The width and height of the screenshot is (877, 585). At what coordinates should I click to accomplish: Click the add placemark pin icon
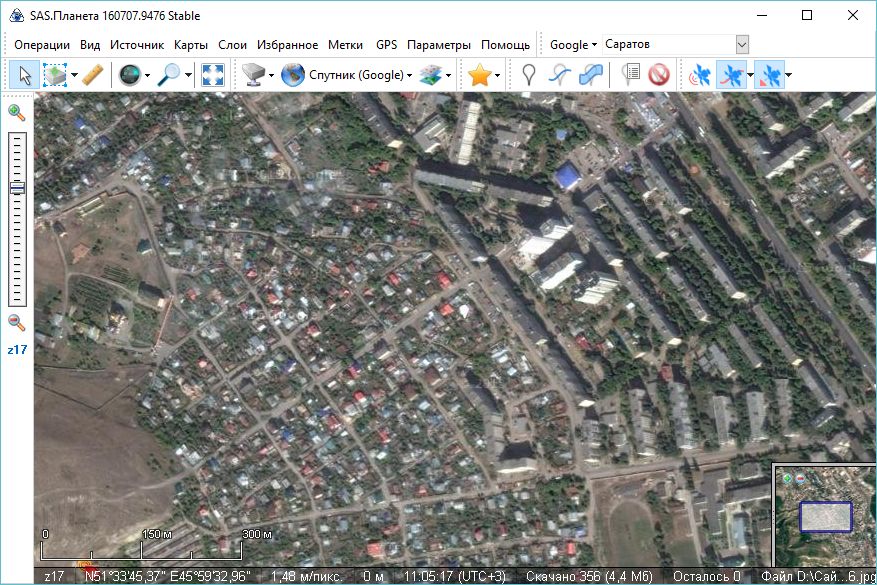(529, 75)
